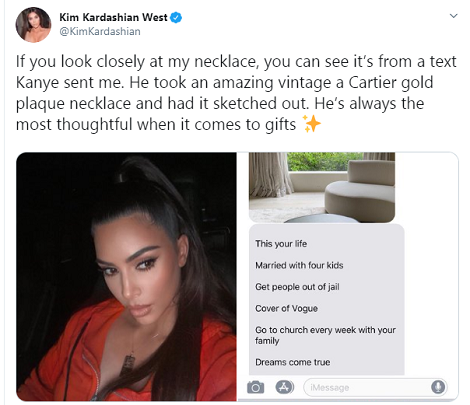Viewport: 470px width, 405px height.
Task: Tap the camera icon in iMessage bar
Action: pyautogui.click(x=255, y=387)
